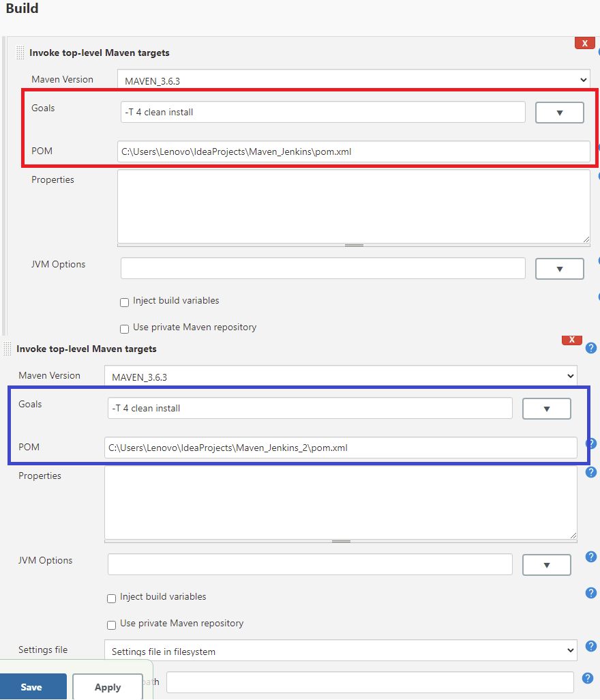Select the POM field containing Maven_Jenkins_2 path
Screen dimensions: 600x700
341,448
